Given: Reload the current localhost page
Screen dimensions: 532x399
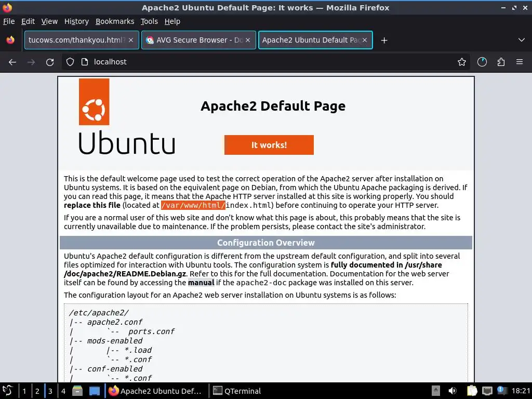Looking at the screenshot, I should click(50, 62).
